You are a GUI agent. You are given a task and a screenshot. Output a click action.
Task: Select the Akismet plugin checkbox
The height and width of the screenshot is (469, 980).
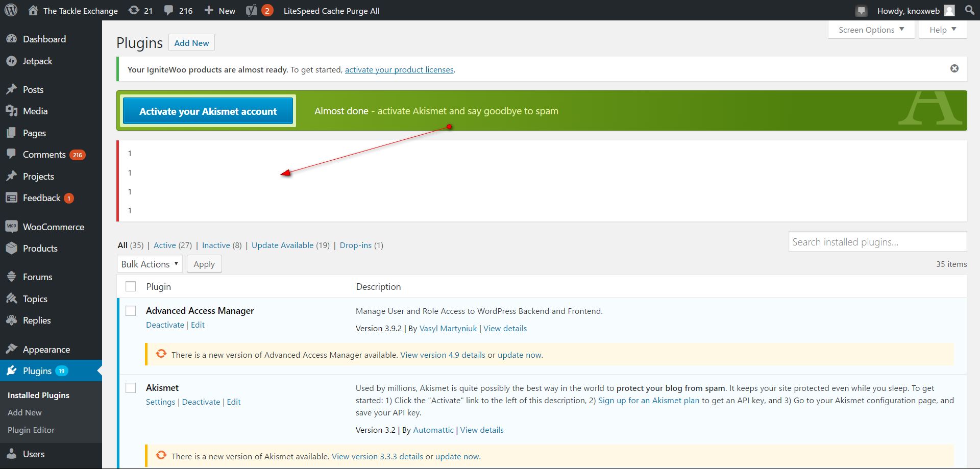click(131, 388)
